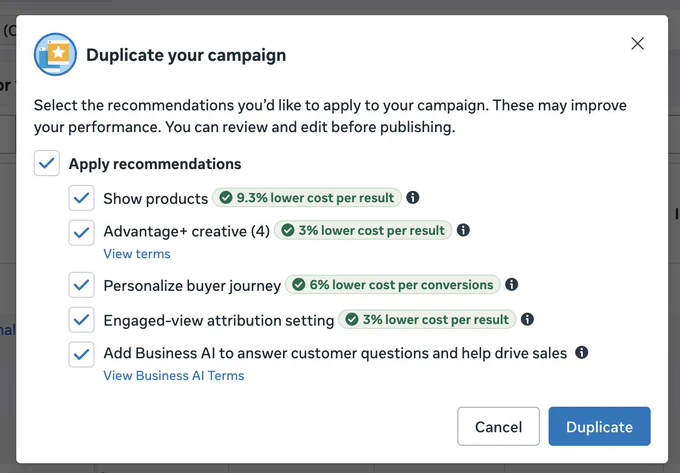Click the 6% lower cost per conversions badge
Screen dimensions: 680x473
pos(393,285)
